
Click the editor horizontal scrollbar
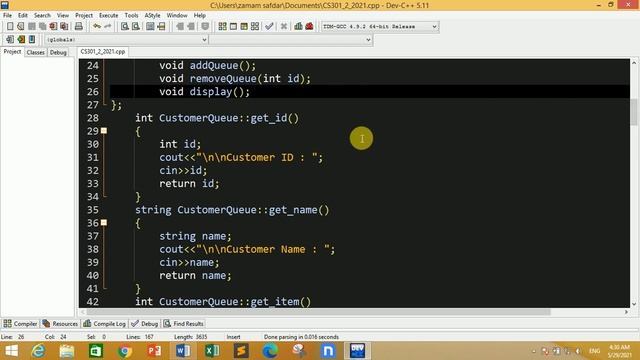318,312
